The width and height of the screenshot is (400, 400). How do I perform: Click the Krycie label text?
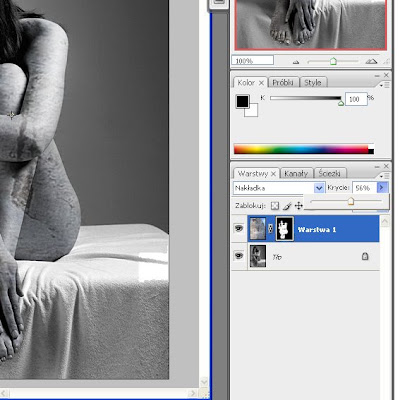coord(338,188)
